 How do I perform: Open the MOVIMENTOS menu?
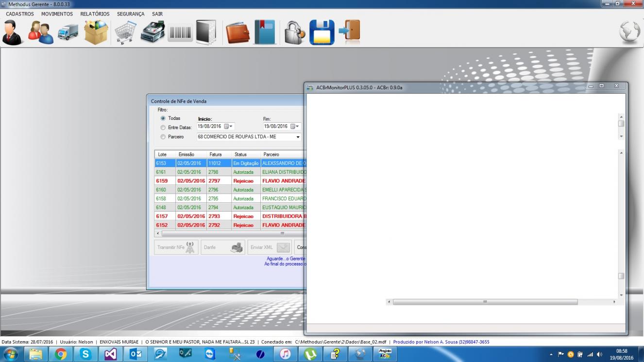pyautogui.click(x=57, y=14)
